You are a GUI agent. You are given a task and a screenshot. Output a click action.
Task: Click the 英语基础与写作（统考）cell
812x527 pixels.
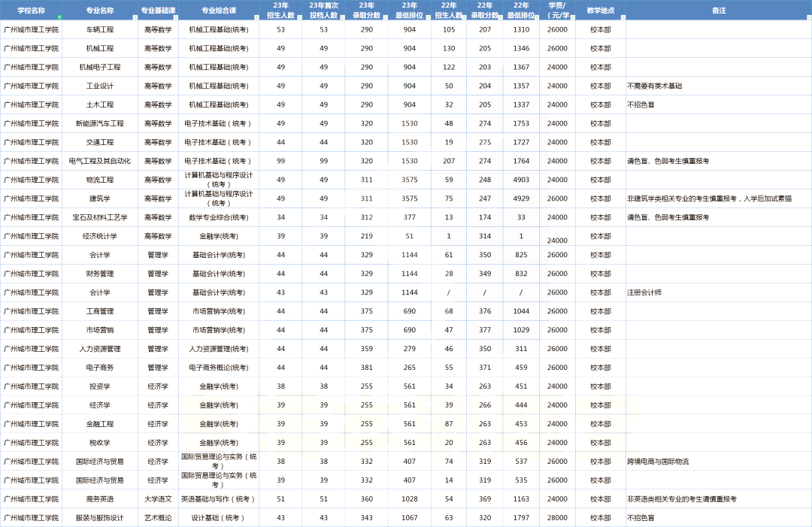(219, 499)
